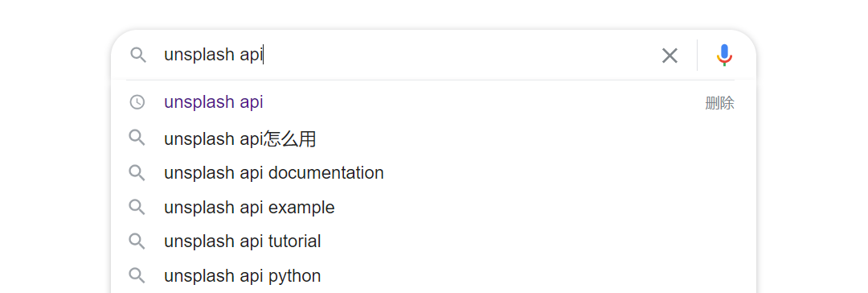Click magnifier icon beside 怎么用 suggestion
The width and height of the screenshot is (868, 293).
coord(137,138)
